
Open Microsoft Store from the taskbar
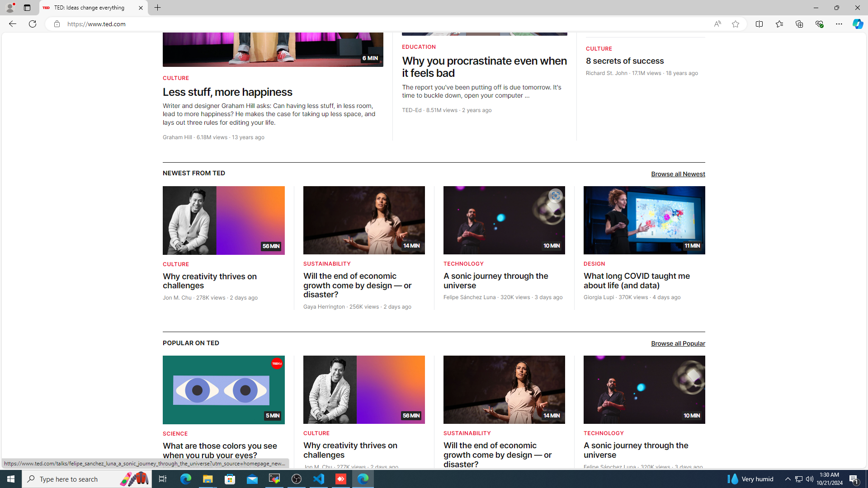230,479
